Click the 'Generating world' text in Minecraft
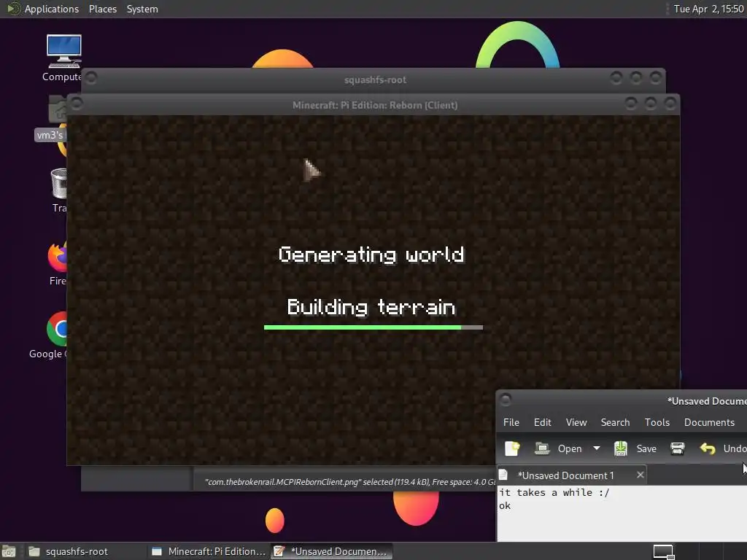The width and height of the screenshot is (747, 560). point(371,254)
